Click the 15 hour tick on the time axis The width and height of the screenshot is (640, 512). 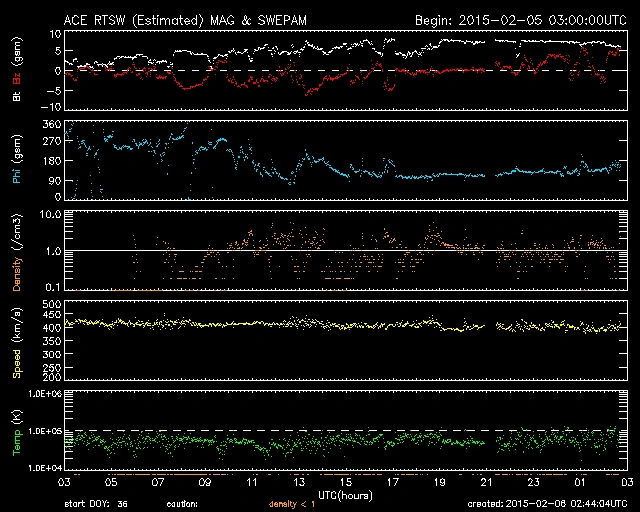pyautogui.click(x=345, y=482)
